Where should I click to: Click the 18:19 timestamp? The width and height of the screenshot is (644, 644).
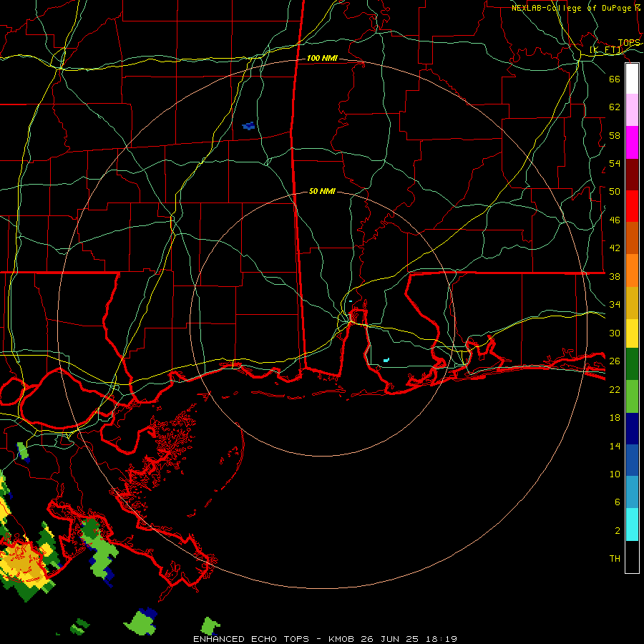click(x=441, y=639)
